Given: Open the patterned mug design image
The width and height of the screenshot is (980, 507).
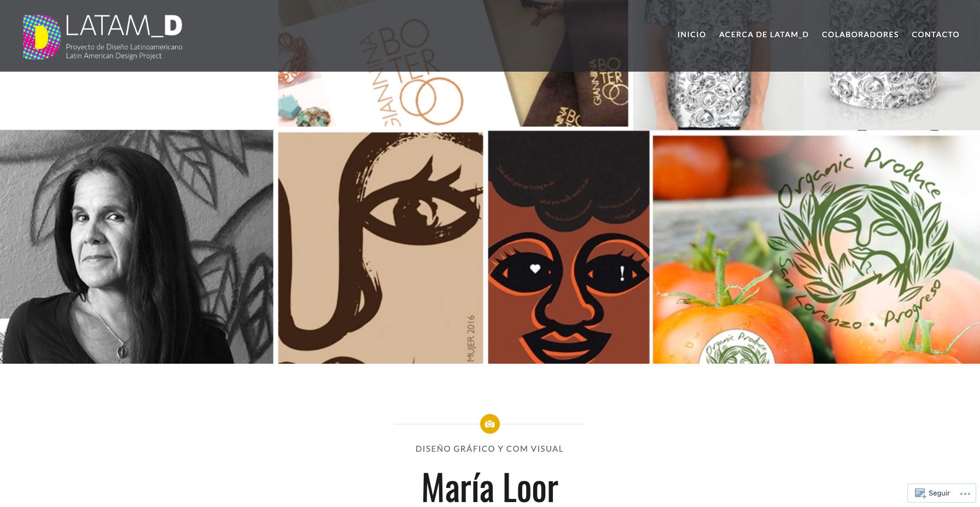Looking at the screenshot, I should point(891,65).
